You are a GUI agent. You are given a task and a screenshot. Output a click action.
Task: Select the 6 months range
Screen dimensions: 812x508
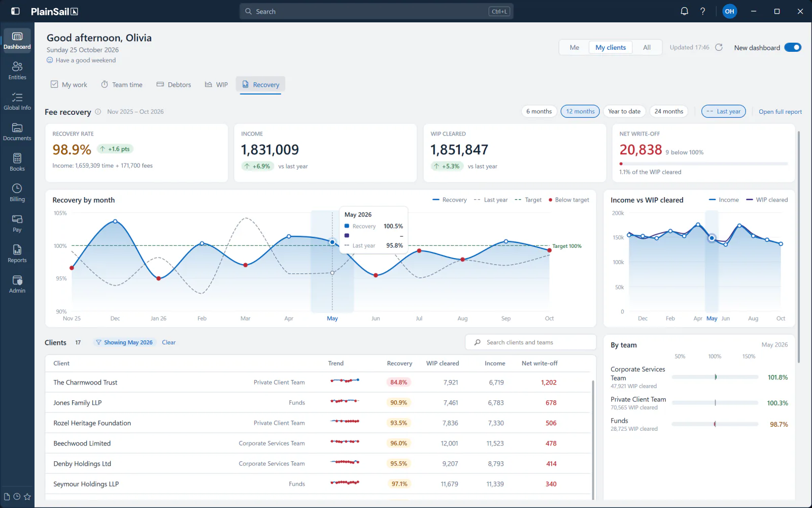point(539,111)
